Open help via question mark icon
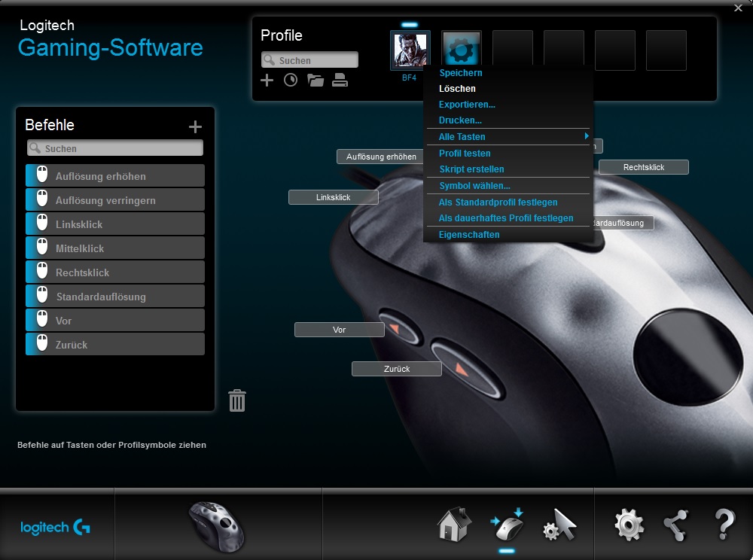 [x=724, y=525]
